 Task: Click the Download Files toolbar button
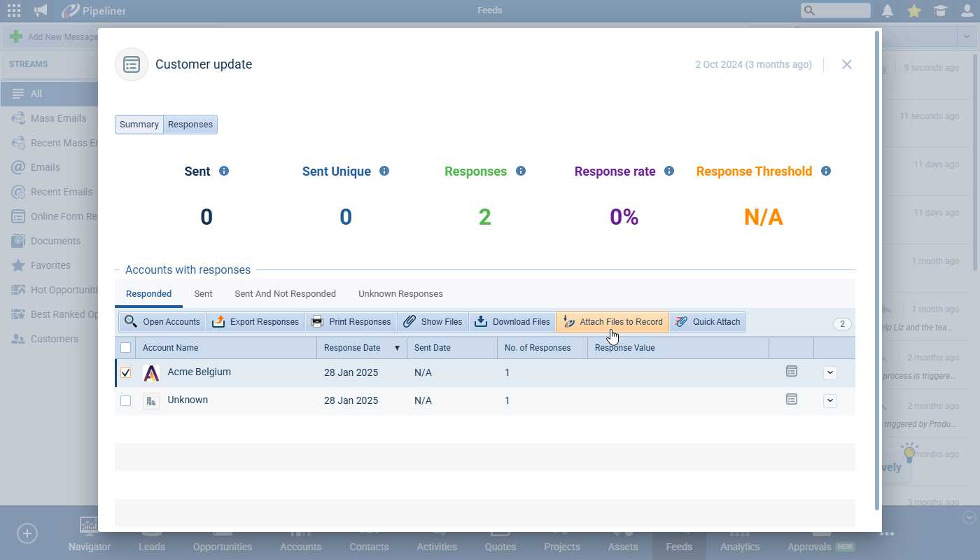pos(512,322)
